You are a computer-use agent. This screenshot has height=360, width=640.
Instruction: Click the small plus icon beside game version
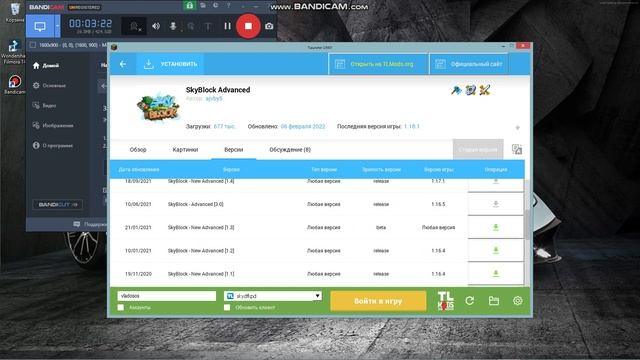[518, 128]
